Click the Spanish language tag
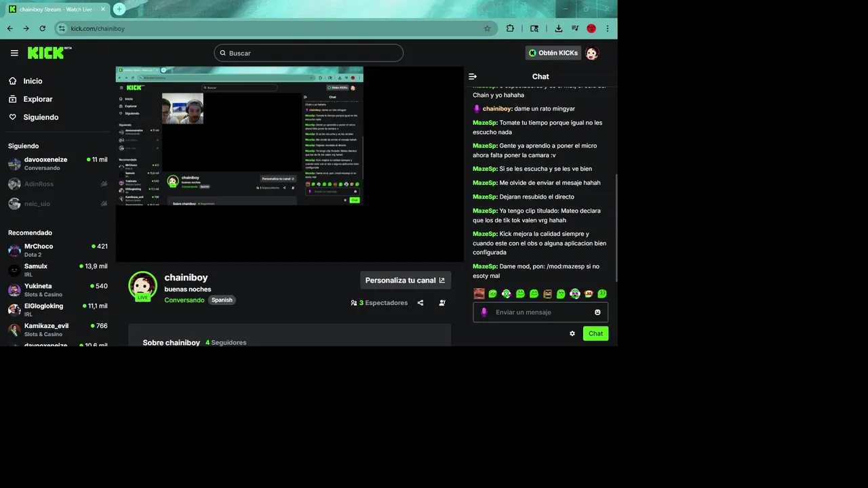Image resolution: width=868 pixels, height=488 pixels. (222, 300)
